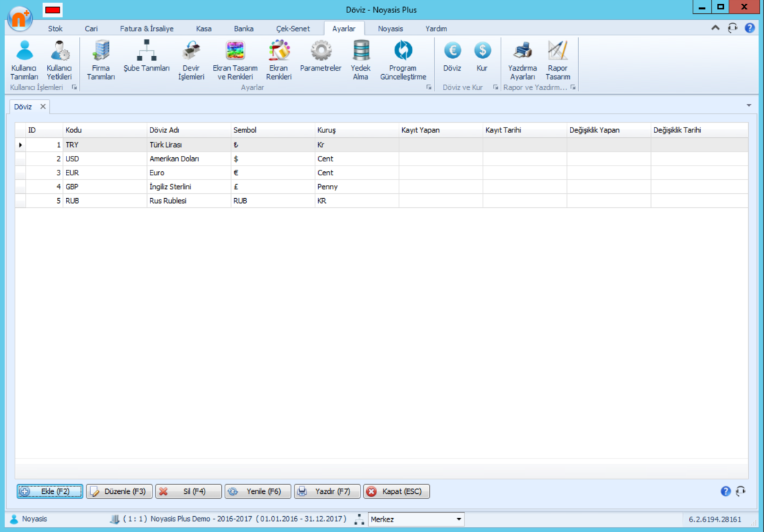The width and height of the screenshot is (764, 532).
Task: Collapse the ribbon with the up chevron
Action: 715,28
